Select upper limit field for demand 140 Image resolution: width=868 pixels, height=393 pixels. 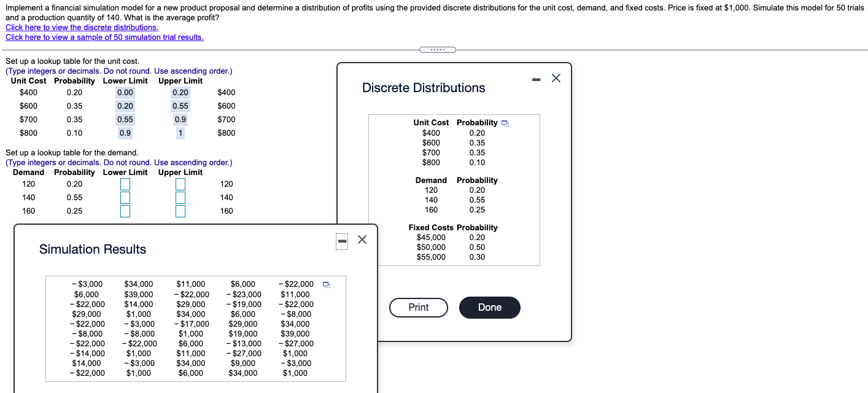coord(180,197)
